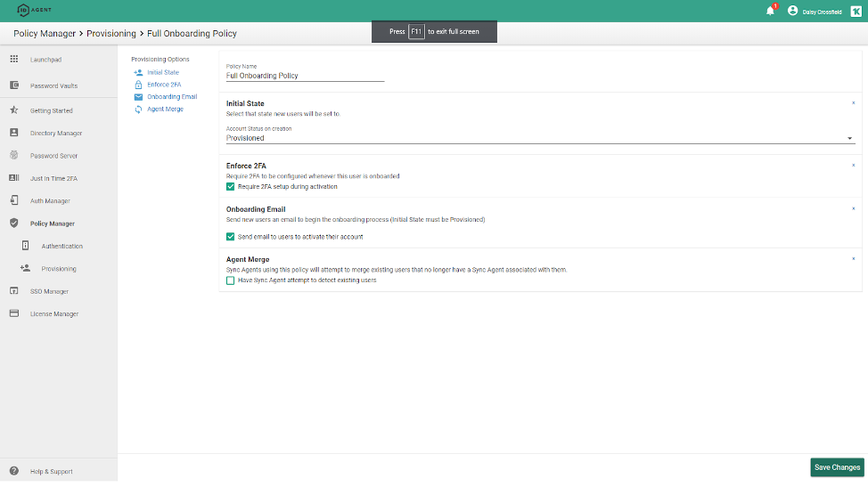Open Account Status on creation dropdown
The image size is (868, 487).
[x=540, y=138]
